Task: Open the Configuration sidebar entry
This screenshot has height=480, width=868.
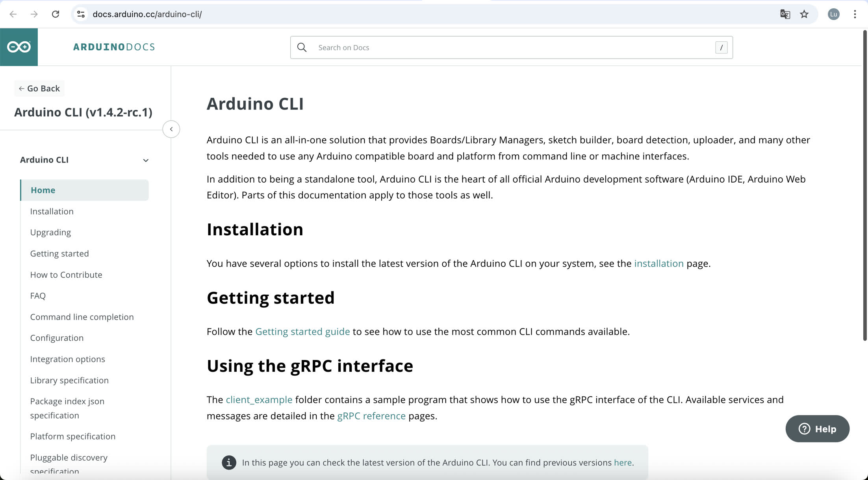Action: [x=57, y=338]
